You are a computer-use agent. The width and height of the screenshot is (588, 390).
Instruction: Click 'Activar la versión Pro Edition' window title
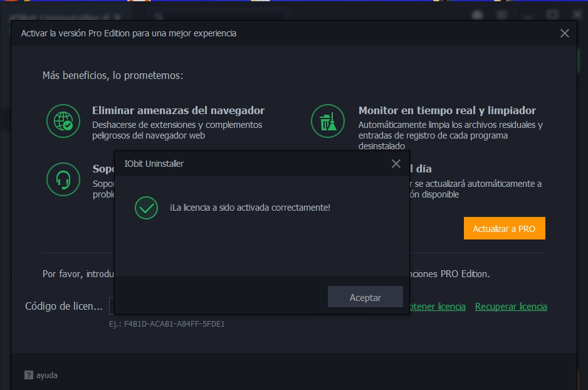[x=129, y=33]
